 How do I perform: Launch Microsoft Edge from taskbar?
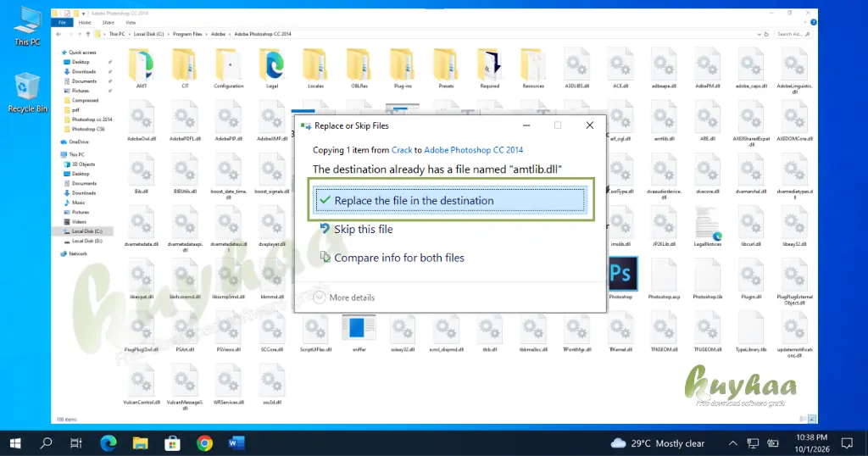[108, 443]
